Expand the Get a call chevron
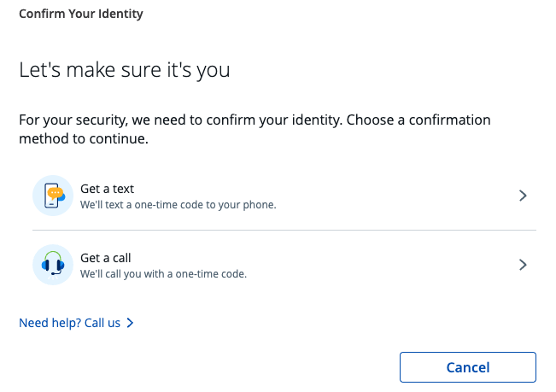This screenshot has width=556, height=392. (x=523, y=265)
